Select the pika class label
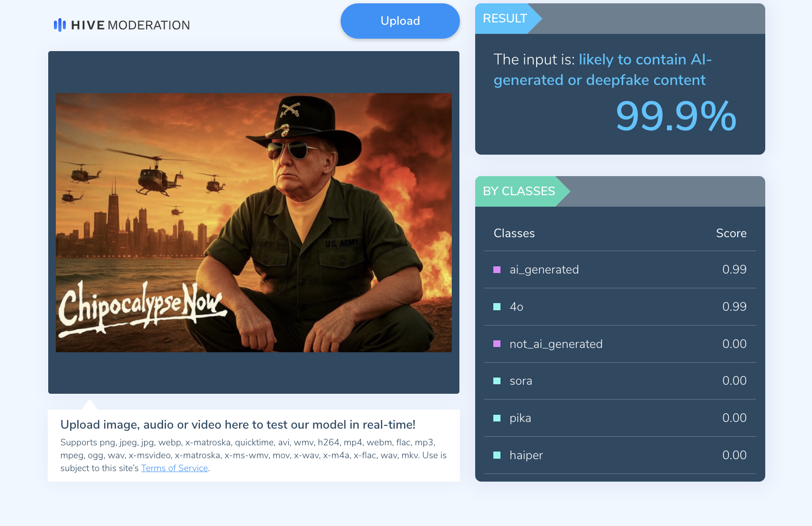Image resolution: width=812 pixels, height=526 pixels. pyautogui.click(x=520, y=418)
